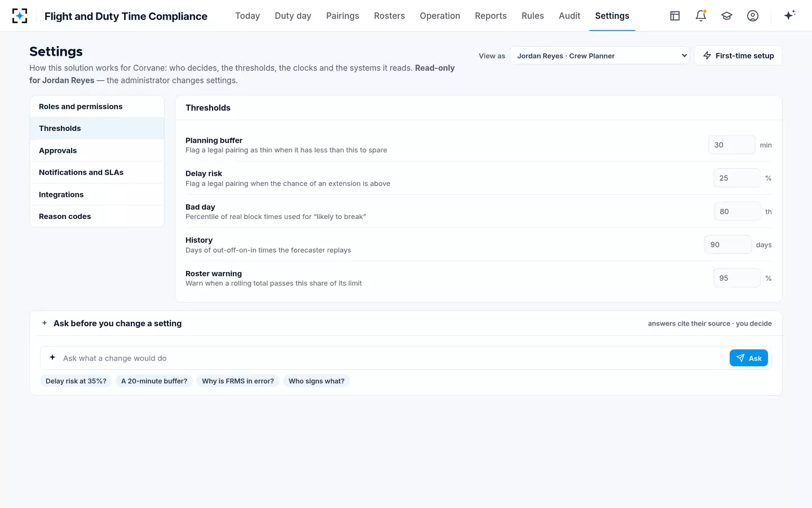Click the Delay risk percent field

click(x=736, y=178)
